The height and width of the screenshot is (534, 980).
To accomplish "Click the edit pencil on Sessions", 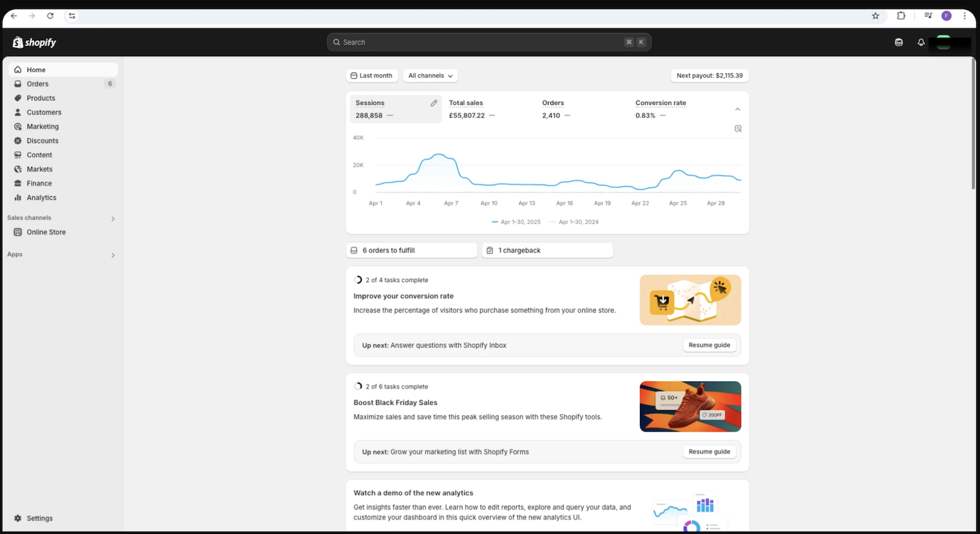I will click(434, 103).
